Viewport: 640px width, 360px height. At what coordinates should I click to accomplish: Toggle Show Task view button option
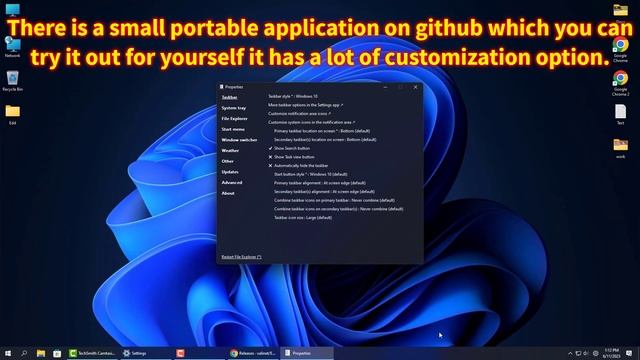coord(291,157)
